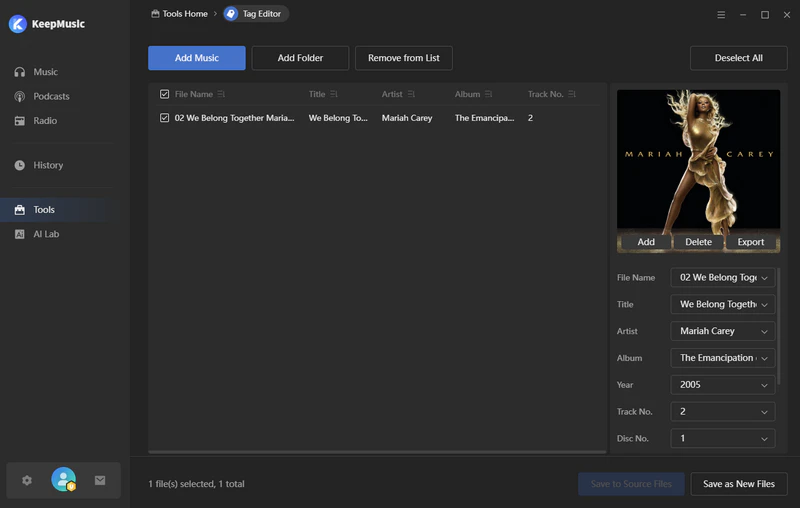
Task: Click the KeepMusic logo icon
Action: (17, 24)
